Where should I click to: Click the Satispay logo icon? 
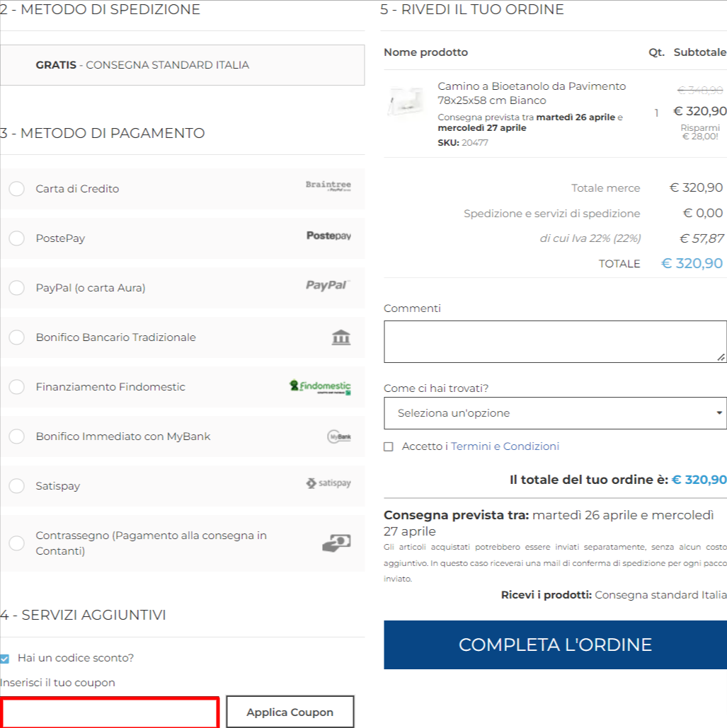pos(328,483)
